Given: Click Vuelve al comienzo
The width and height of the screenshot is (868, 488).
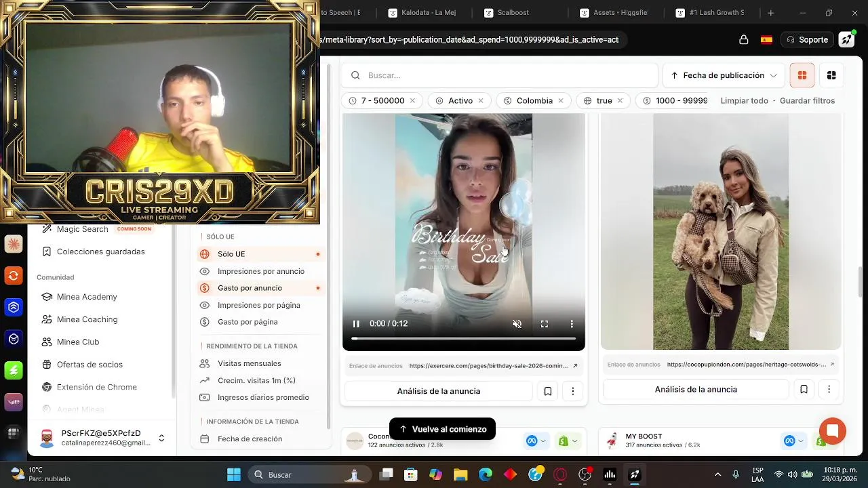Looking at the screenshot, I should coord(442,429).
